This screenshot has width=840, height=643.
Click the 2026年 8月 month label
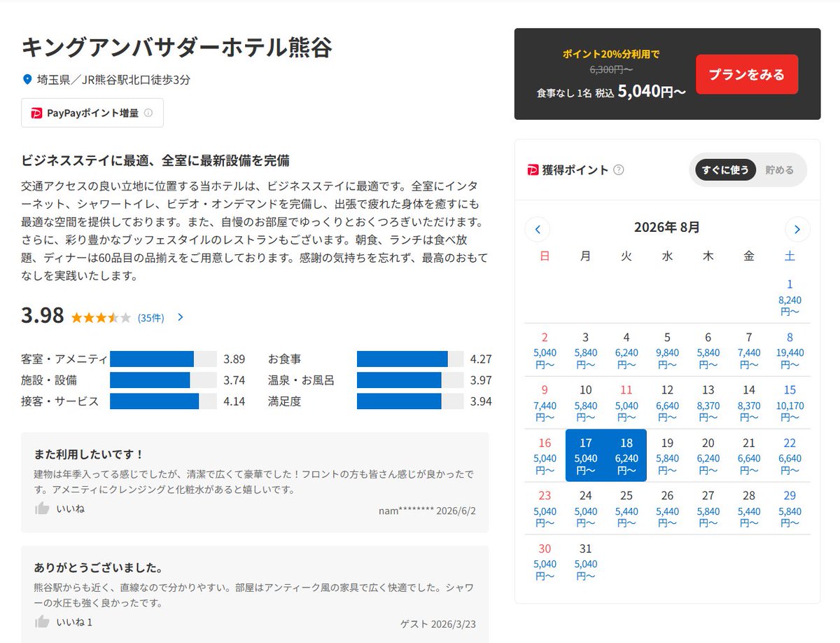(x=666, y=228)
